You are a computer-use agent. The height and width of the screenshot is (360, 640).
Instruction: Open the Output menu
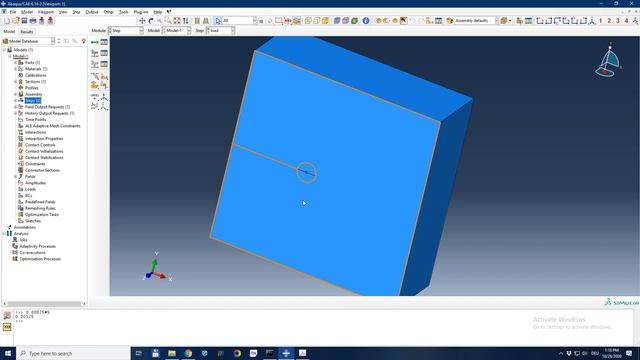(92, 12)
